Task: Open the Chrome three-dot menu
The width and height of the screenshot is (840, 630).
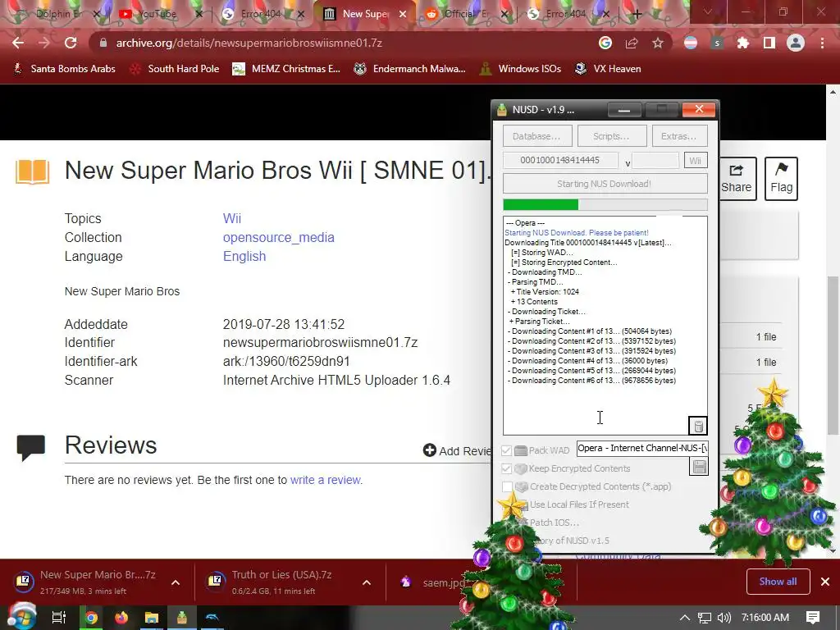Action: coord(822,43)
